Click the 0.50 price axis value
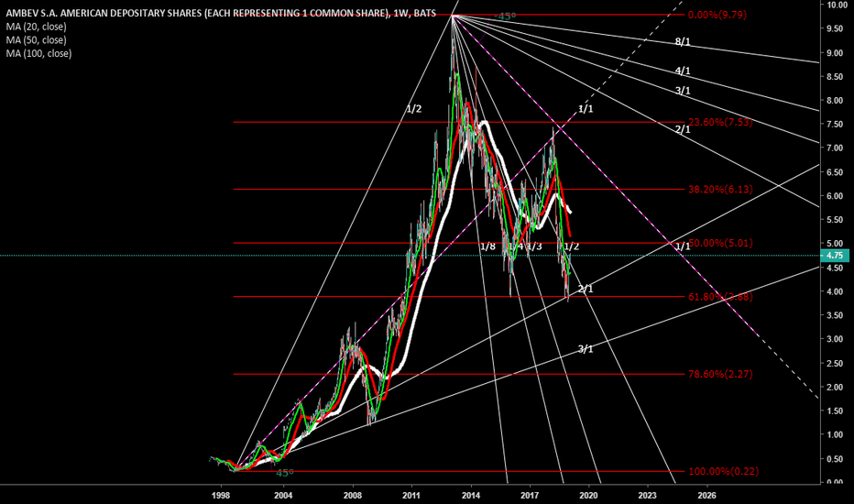Image resolution: width=854 pixels, height=504 pixels. point(837,459)
